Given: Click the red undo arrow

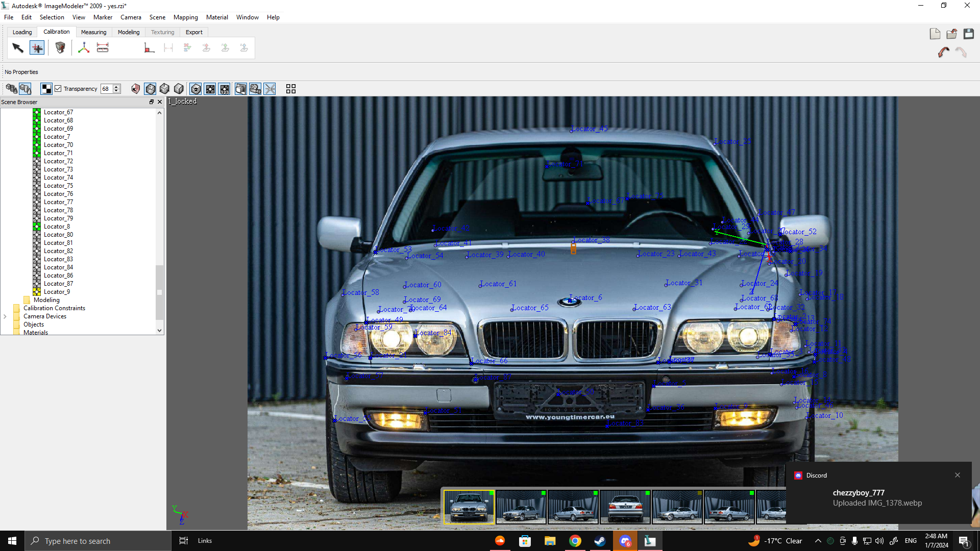Looking at the screenshot, I should pos(943,52).
